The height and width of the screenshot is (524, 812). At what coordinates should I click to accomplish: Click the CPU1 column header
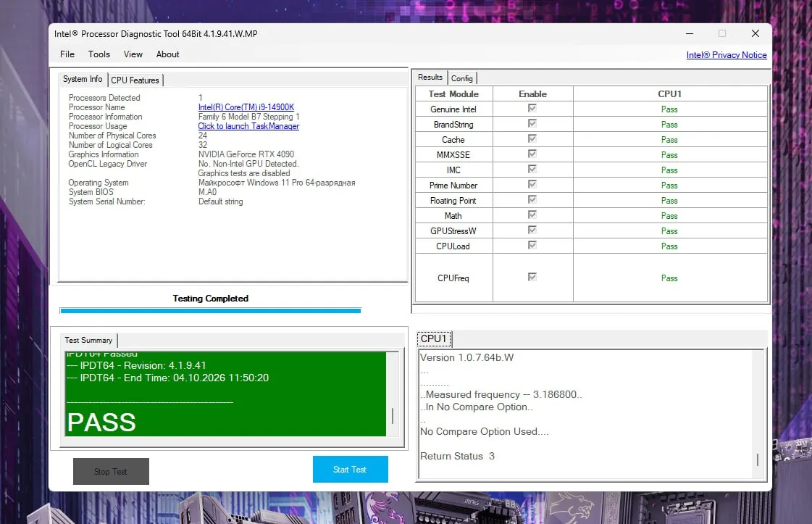coord(669,93)
